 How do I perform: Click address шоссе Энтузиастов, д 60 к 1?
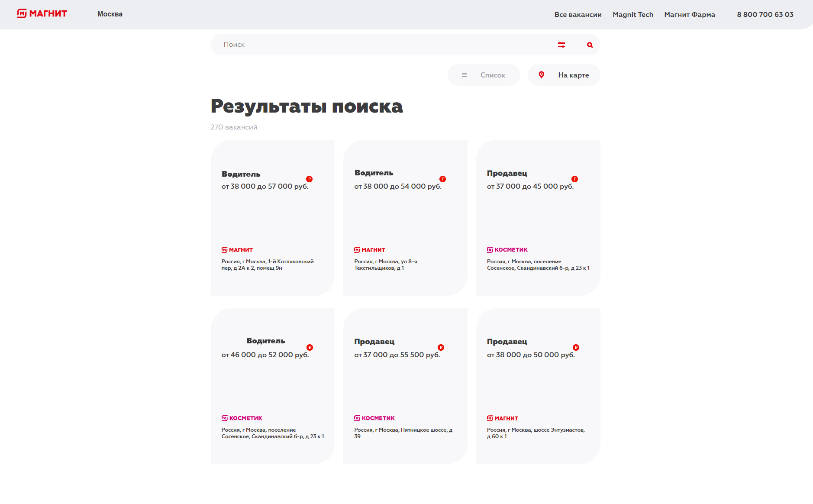(x=536, y=433)
